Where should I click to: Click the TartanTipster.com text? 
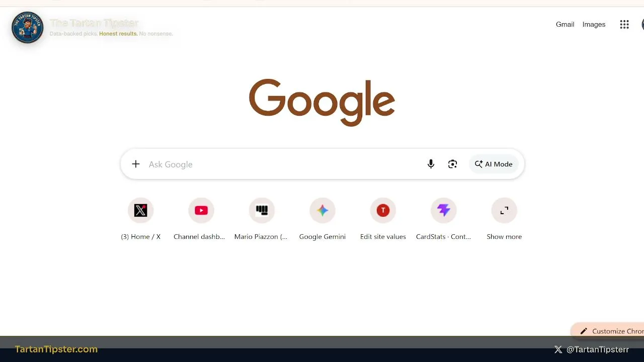click(56, 349)
